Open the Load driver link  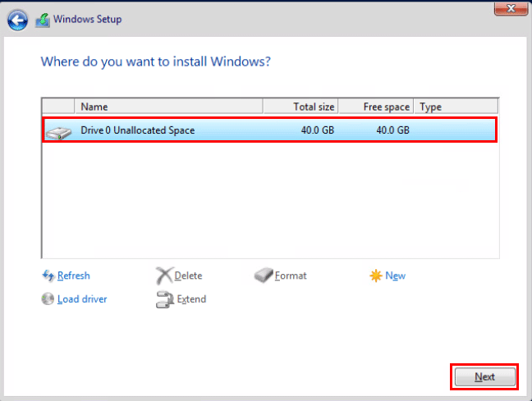pyautogui.click(x=82, y=299)
